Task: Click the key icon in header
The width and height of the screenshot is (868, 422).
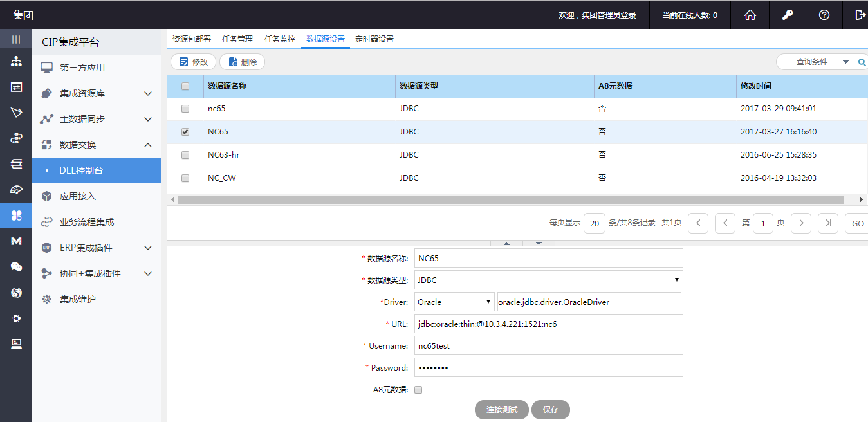Action: point(787,15)
